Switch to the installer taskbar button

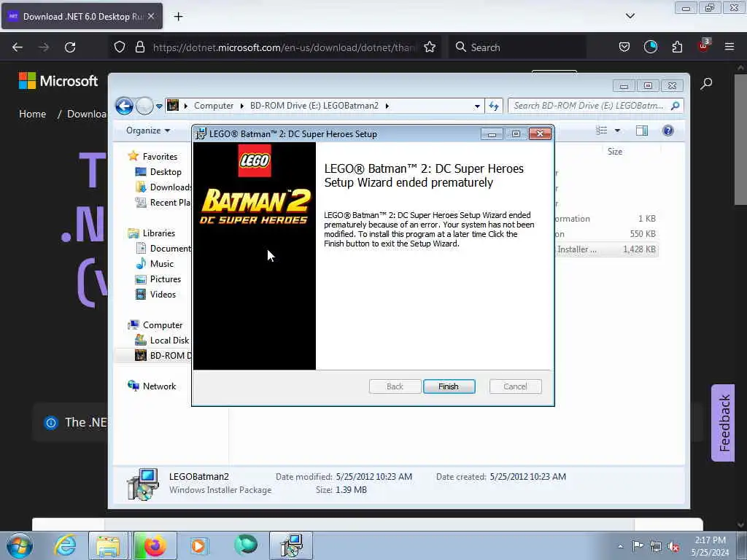pyautogui.click(x=291, y=545)
